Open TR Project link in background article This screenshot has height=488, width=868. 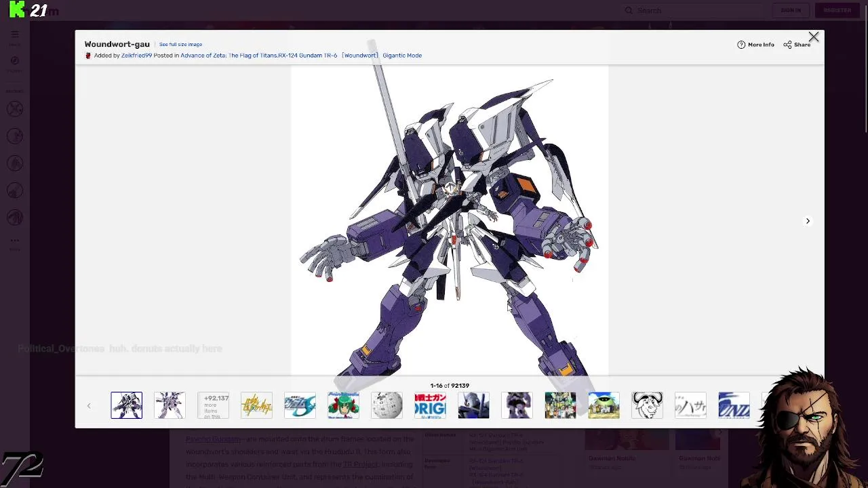click(x=360, y=464)
